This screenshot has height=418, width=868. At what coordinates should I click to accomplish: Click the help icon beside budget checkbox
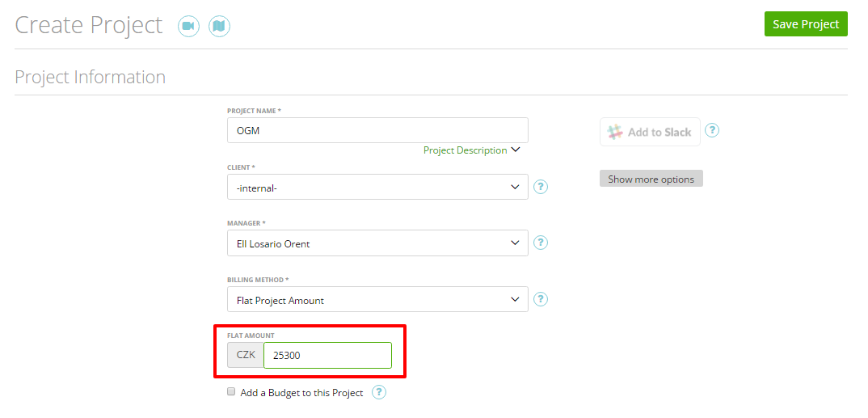(x=379, y=393)
